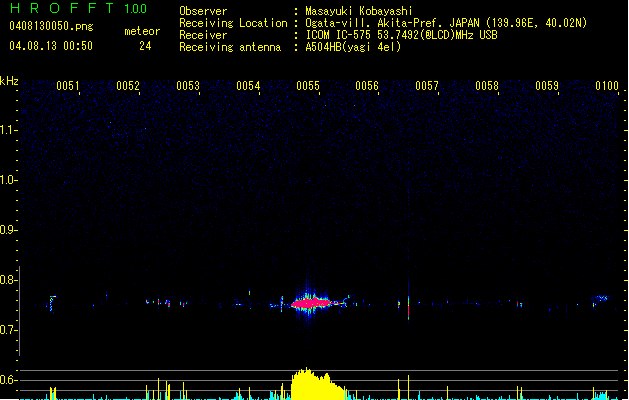Click the meteor count value 24

pyautogui.click(x=145, y=46)
